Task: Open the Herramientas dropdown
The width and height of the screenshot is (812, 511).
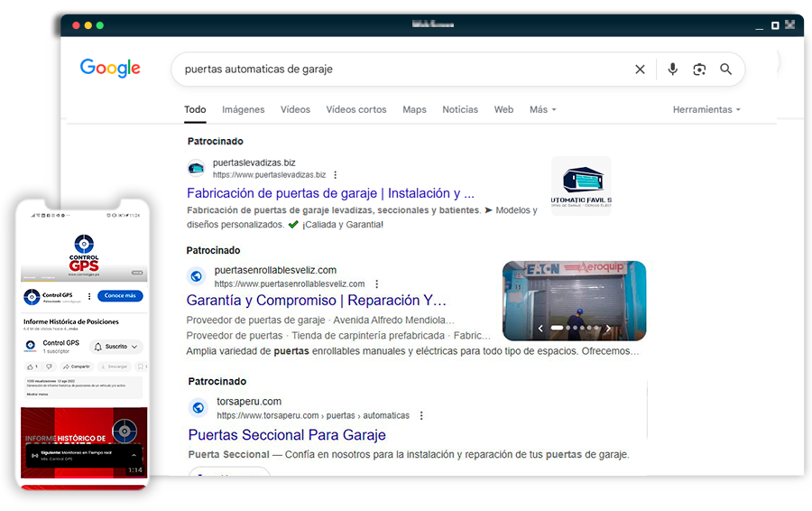Action: (x=706, y=110)
